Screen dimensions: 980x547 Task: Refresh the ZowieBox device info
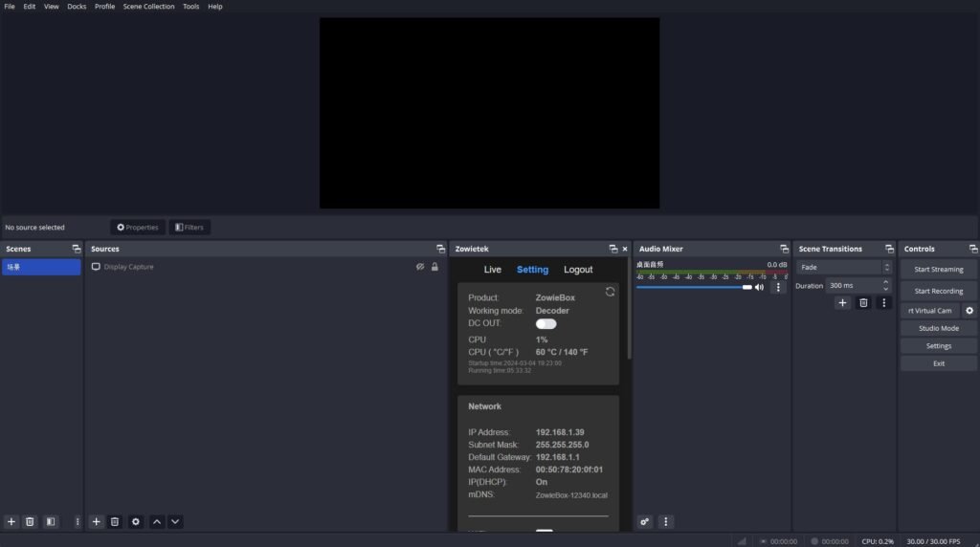point(610,292)
